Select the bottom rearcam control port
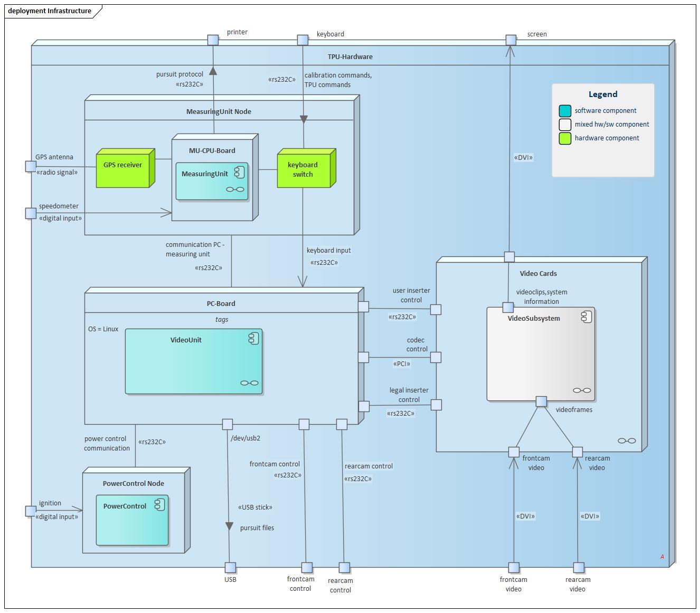This screenshot has width=700, height=613. (x=344, y=568)
